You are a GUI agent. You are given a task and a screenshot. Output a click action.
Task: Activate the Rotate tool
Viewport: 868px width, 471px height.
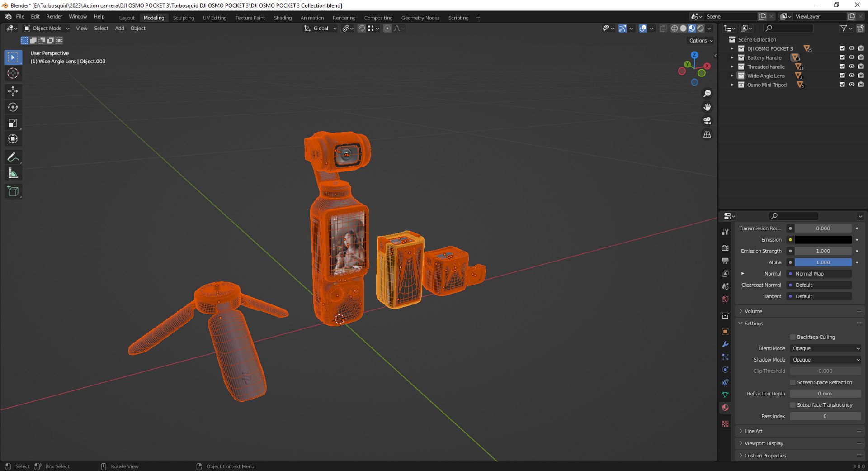click(13, 107)
